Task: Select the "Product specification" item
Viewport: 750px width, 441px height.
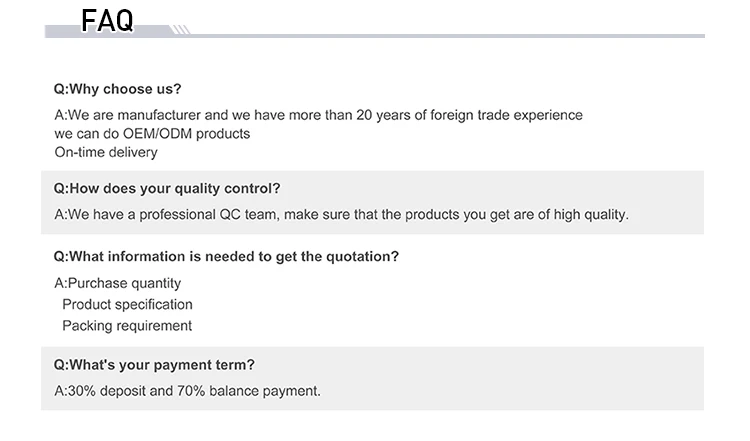Action: (x=127, y=304)
